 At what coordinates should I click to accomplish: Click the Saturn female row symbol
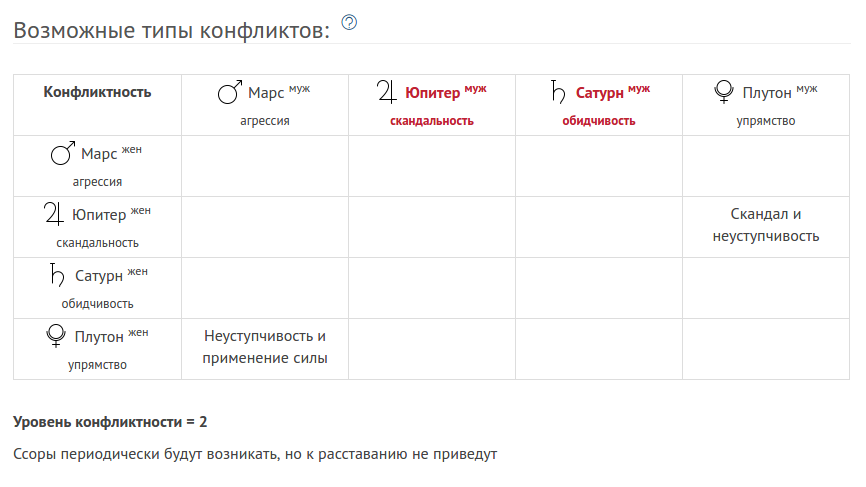coord(57,274)
